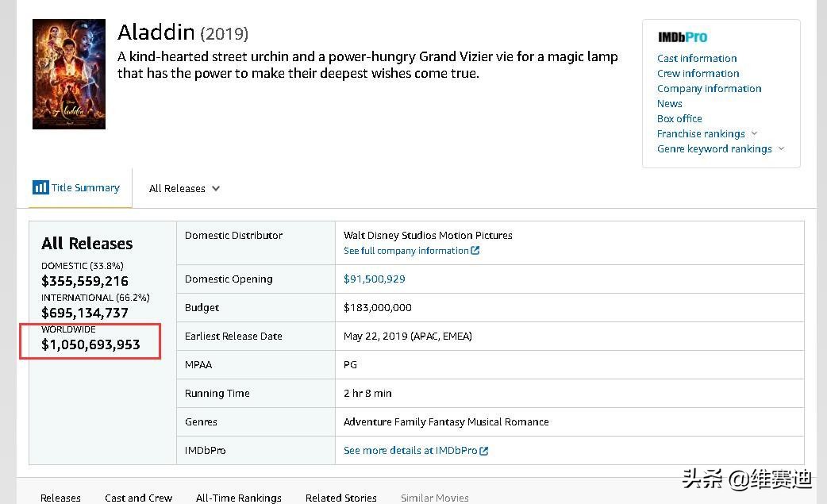This screenshot has height=504, width=827.
Task: Click external link icon after IMDbPro details
Action: pyautogui.click(x=484, y=451)
